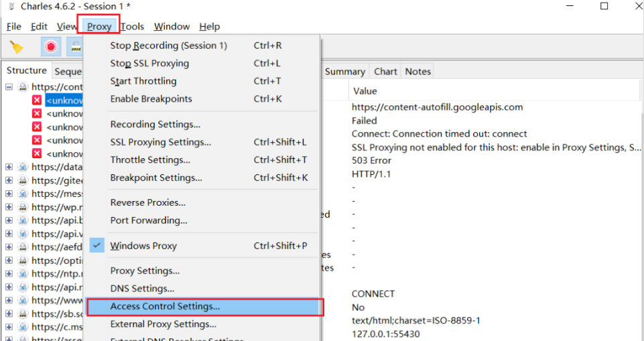The width and height of the screenshot is (644, 341).
Task: Click the globe icon beside https://api.r
Action: [x=23, y=287]
